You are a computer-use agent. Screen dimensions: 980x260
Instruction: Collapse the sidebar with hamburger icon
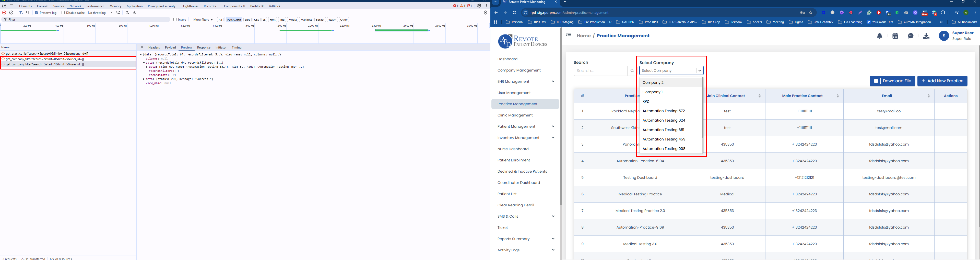pyautogui.click(x=568, y=36)
